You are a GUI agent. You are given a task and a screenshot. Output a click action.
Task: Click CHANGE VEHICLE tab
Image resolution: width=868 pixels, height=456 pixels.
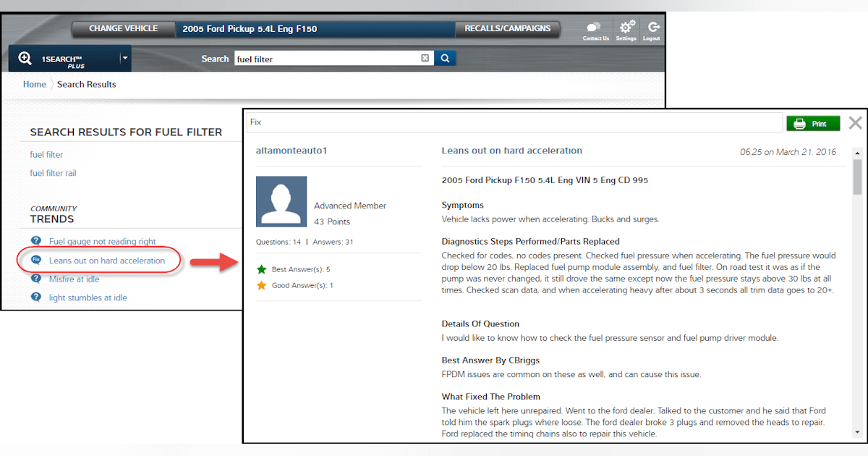click(x=123, y=29)
